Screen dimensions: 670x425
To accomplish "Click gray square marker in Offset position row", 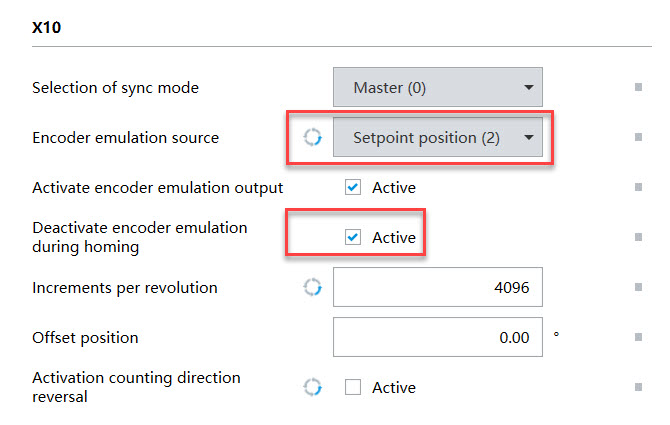I will coord(638,337).
